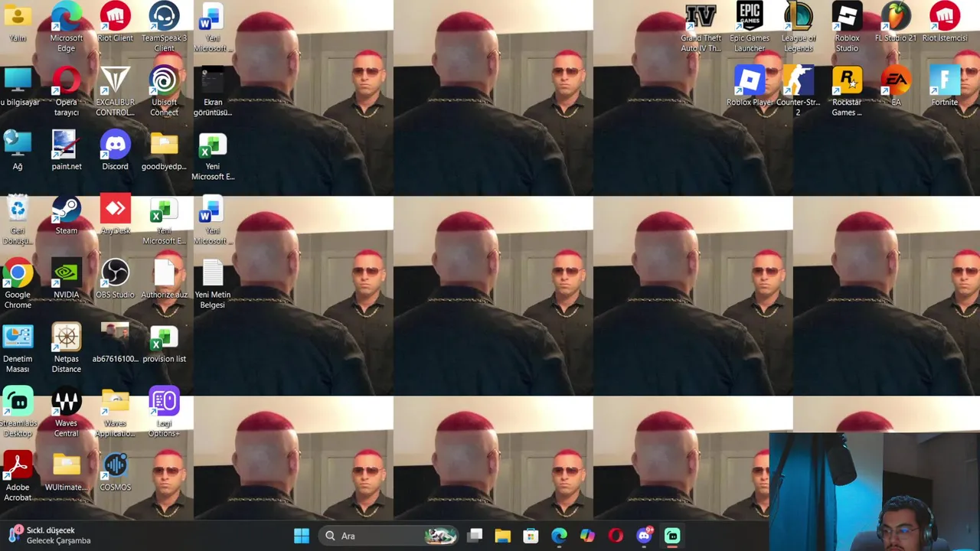Launch Ubisoft Connect shortcut

click(164, 91)
